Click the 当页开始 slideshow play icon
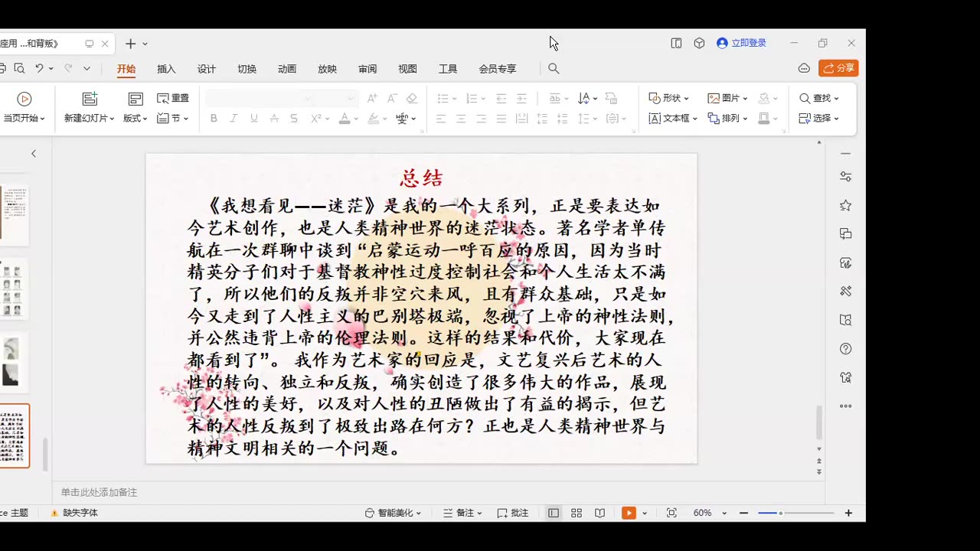The image size is (980, 551). click(x=24, y=99)
